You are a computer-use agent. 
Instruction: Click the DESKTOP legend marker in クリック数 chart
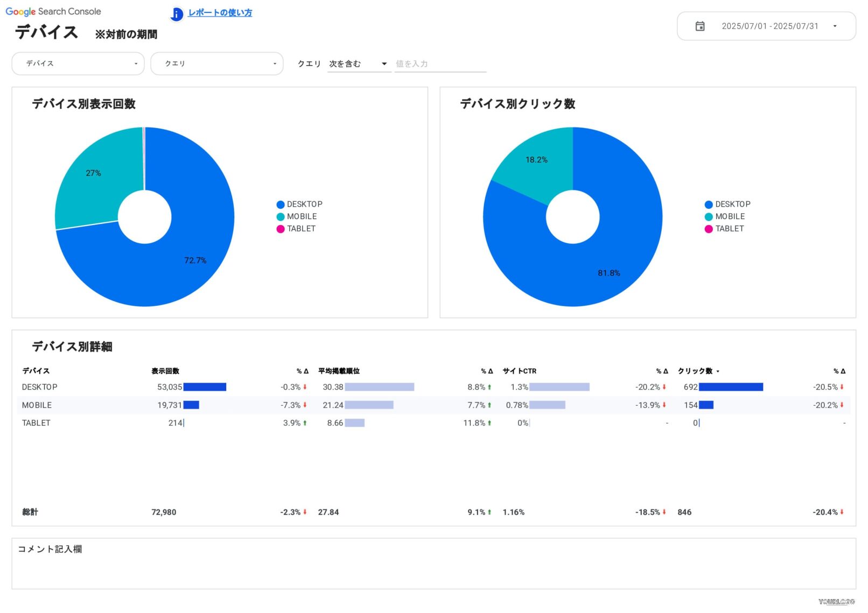point(708,204)
